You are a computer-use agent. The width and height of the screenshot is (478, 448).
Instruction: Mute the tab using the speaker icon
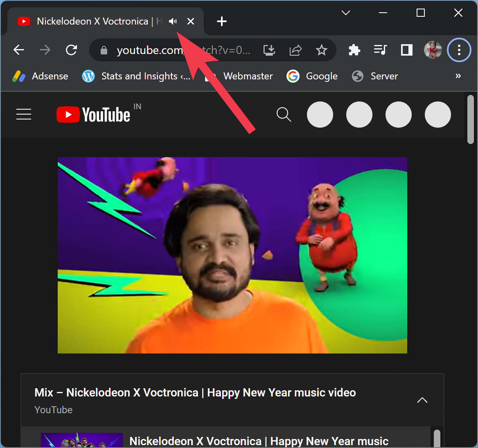(x=173, y=21)
